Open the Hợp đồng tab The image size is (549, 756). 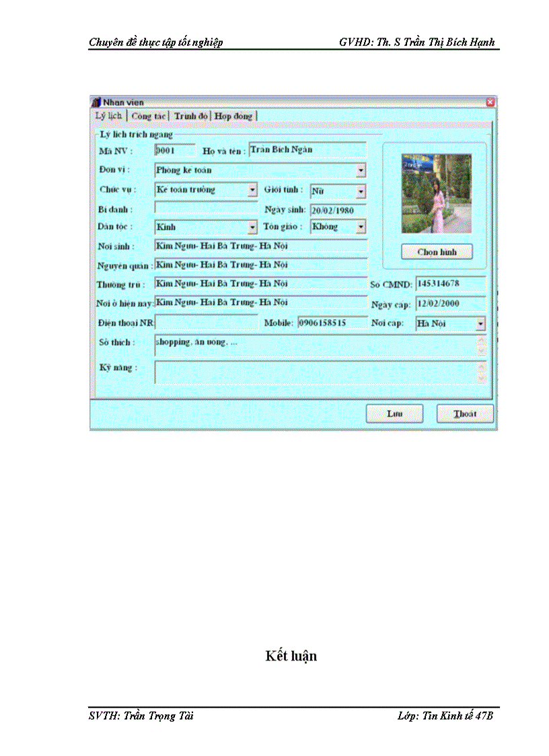click(232, 116)
